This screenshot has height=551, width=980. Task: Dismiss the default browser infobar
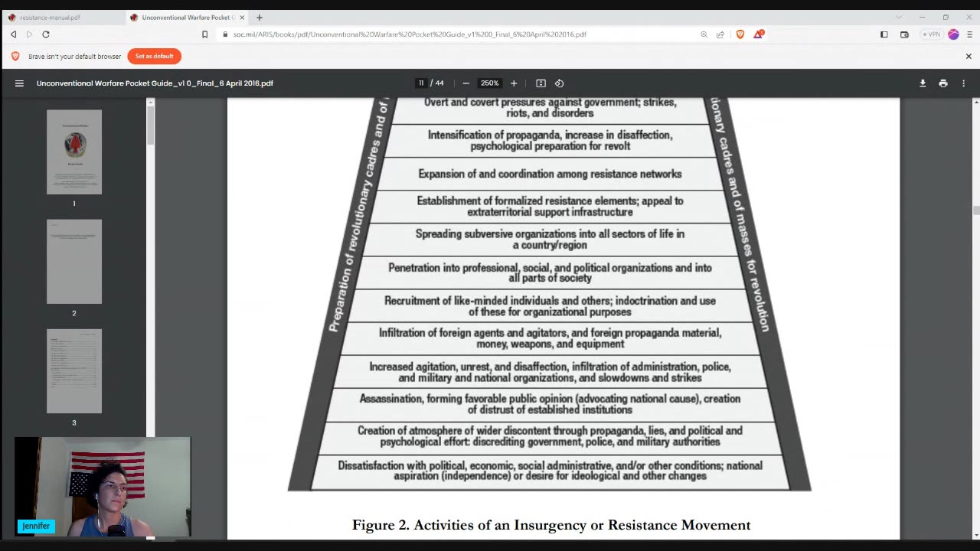point(969,56)
